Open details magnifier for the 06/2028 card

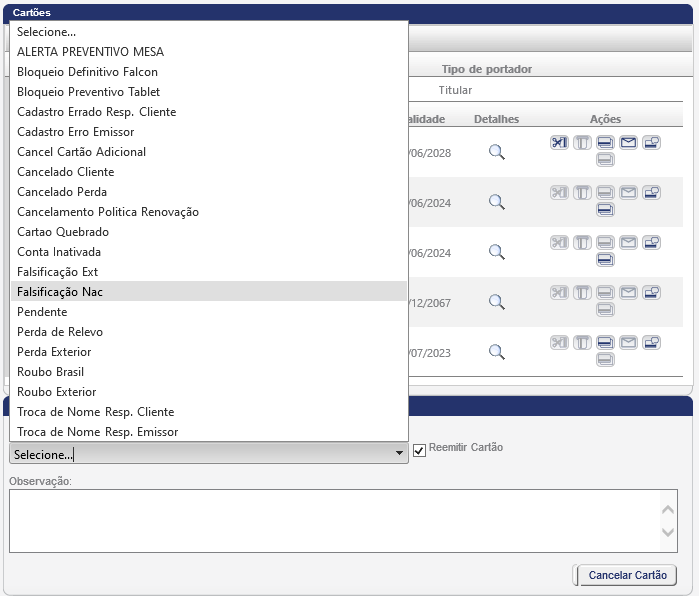pyautogui.click(x=496, y=152)
